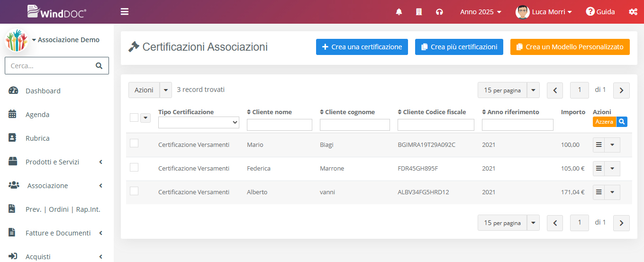Image resolution: width=644 pixels, height=262 pixels.
Task: Open Dashboard in the sidebar
Action: click(43, 91)
